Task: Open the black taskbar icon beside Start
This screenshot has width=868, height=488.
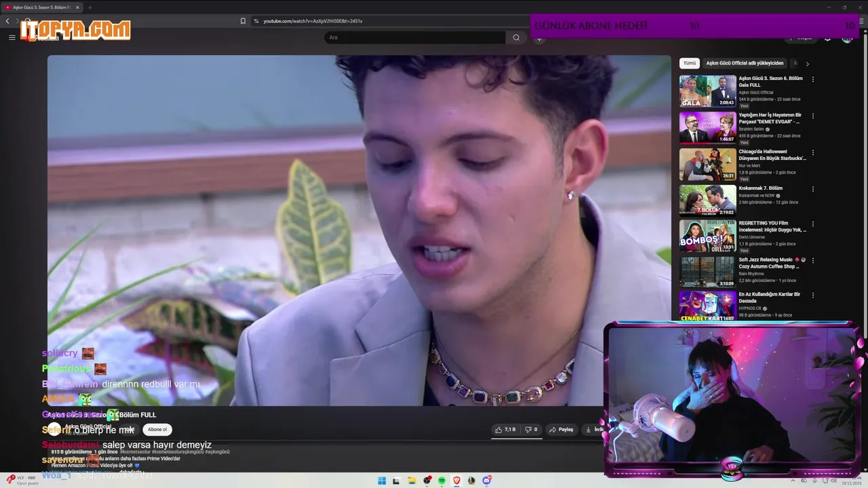Action: pyautogui.click(x=397, y=481)
